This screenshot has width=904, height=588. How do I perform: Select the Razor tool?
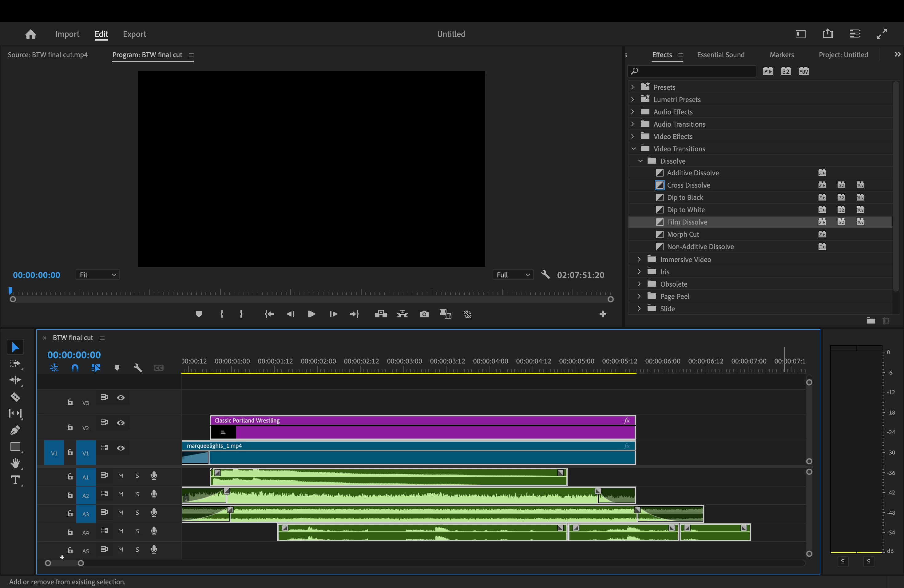click(15, 397)
